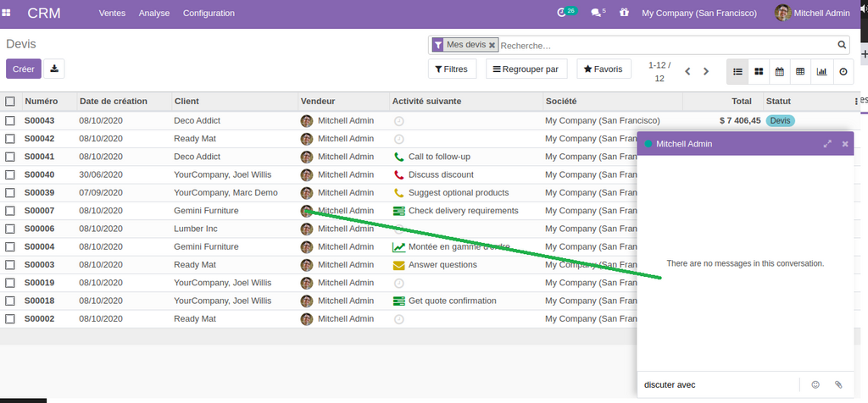Viewport: 868px width, 403px height.
Task: Remove the Mes devis filter tag
Action: pos(492,46)
